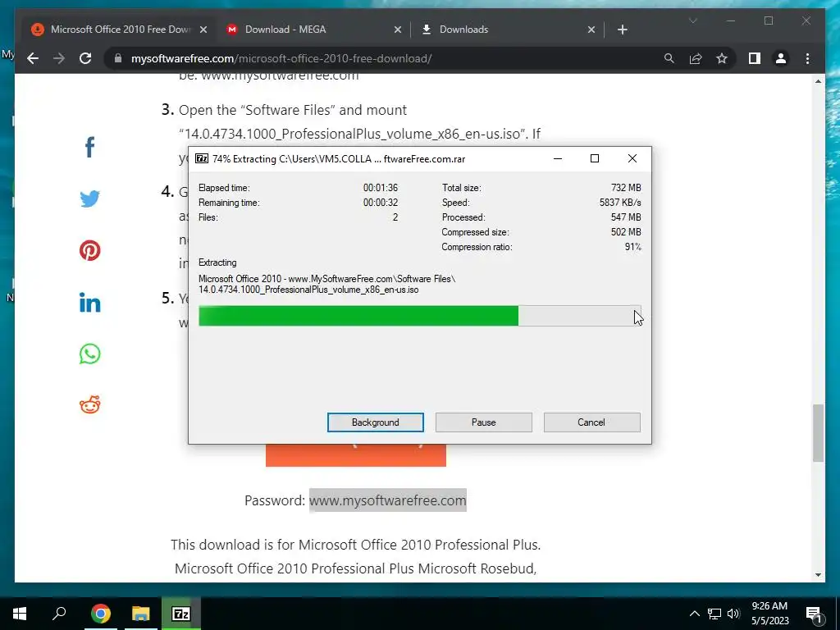Screen dimensions: 840x630
Task: Open Chrome three-dot menu
Action: 807,58
